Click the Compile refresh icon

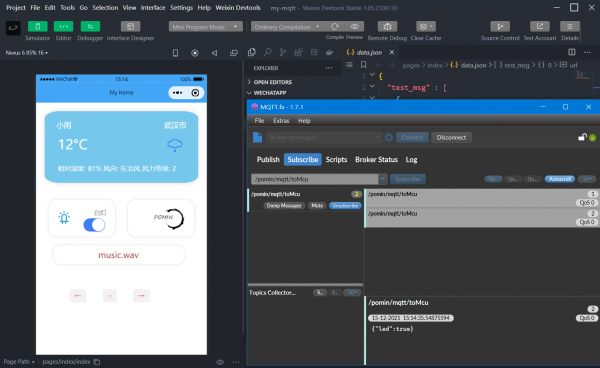coord(335,26)
